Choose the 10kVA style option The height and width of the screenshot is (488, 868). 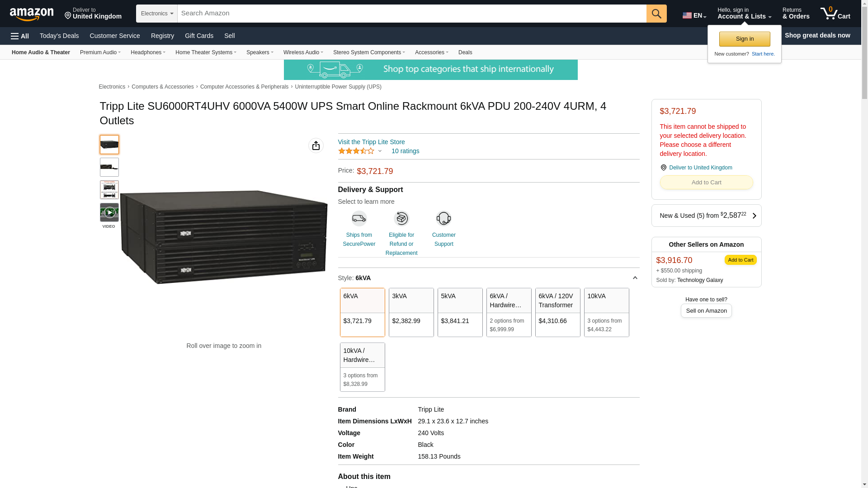[606, 312]
